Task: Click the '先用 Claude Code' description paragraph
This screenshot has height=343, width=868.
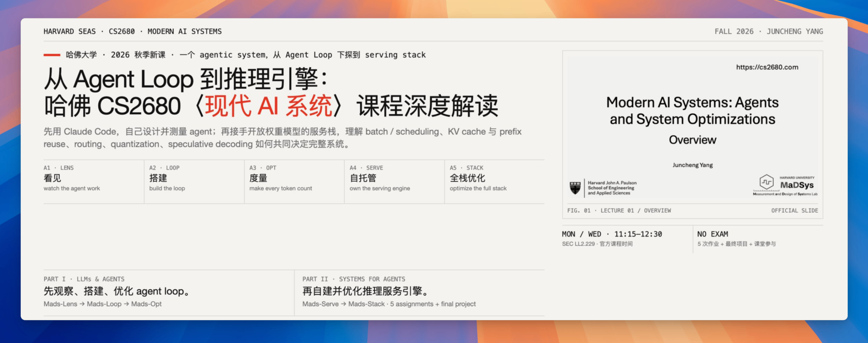Action: tap(282, 138)
